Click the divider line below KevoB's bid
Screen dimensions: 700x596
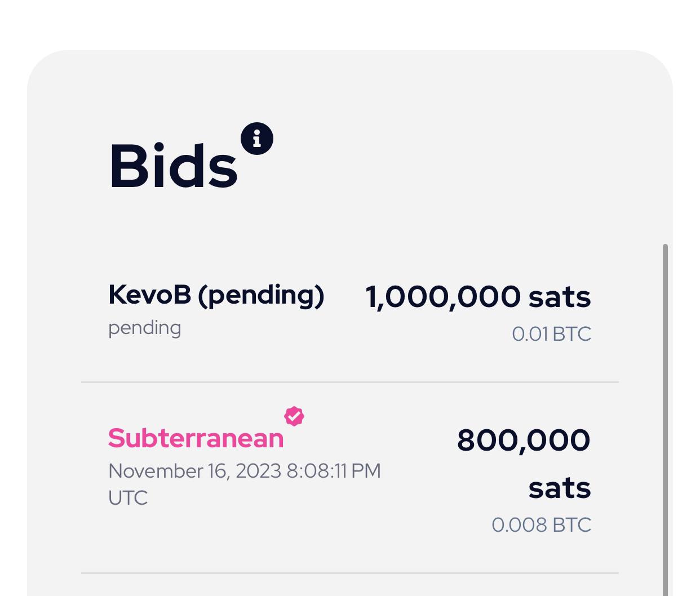[350, 382]
